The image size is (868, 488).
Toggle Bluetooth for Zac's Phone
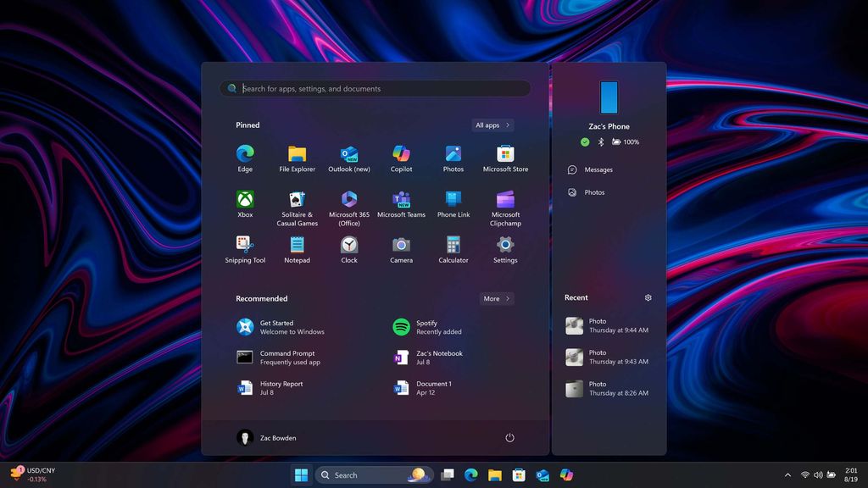pyautogui.click(x=601, y=142)
